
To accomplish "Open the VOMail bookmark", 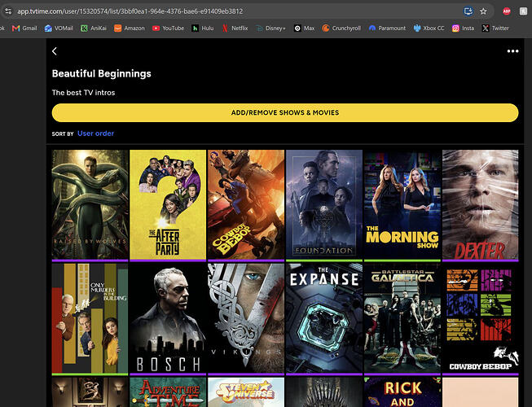I will pyautogui.click(x=59, y=28).
